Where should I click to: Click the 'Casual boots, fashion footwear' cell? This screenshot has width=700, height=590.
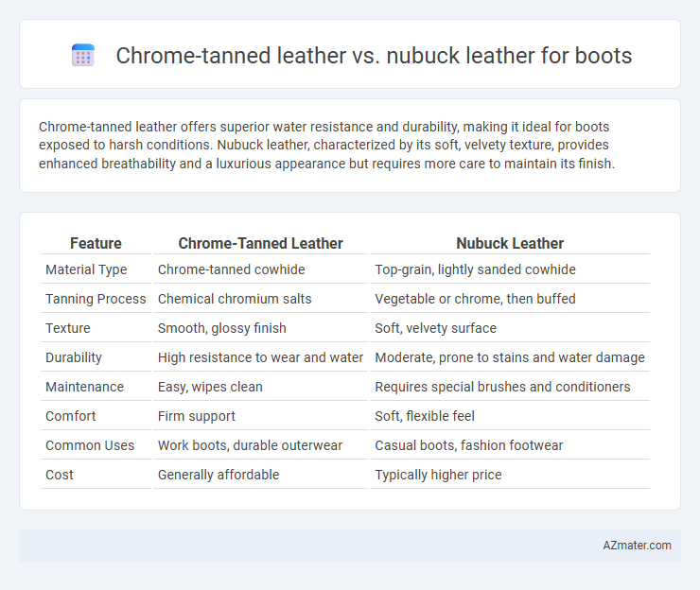469,445
